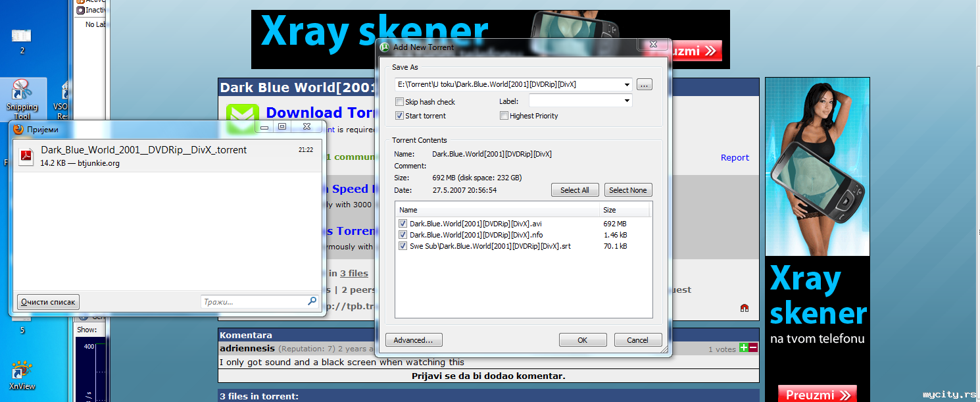The height and width of the screenshot is (402, 980).
Task: Open the Label dropdown
Action: 627,101
